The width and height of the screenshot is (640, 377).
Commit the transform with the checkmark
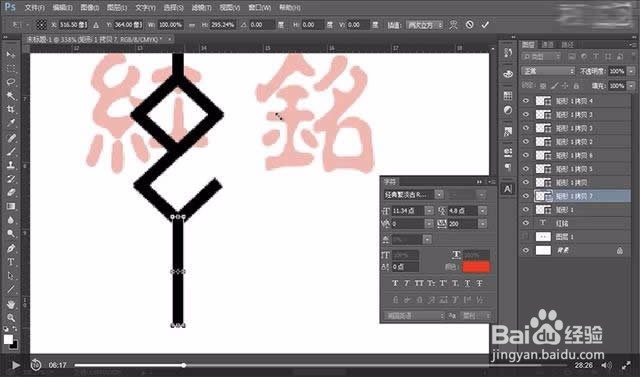coord(485,25)
